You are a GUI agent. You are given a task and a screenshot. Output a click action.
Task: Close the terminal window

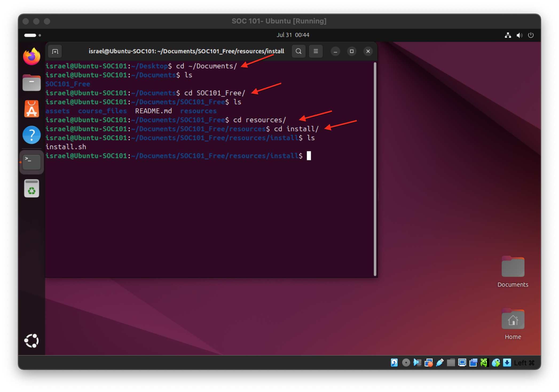click(x=368, y=51)
